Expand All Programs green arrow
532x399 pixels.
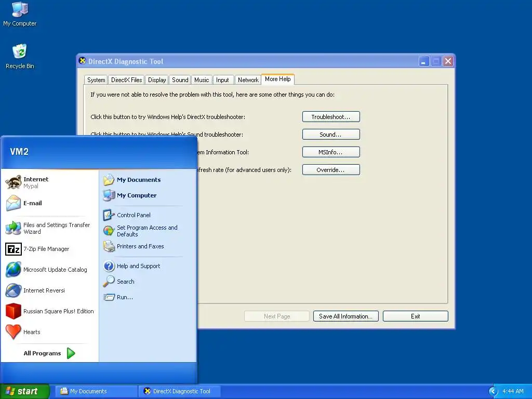(71, 353)
